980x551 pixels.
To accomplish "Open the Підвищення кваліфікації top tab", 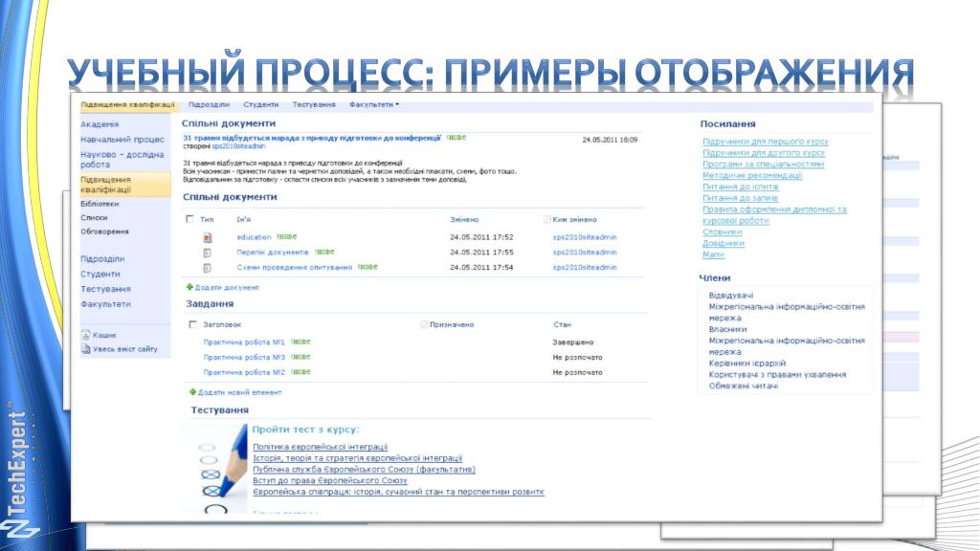I will pos(127,105).
